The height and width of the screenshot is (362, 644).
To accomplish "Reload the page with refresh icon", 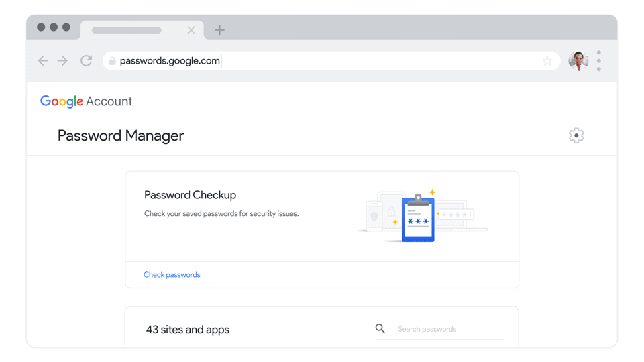I will pyautogui.click(x=87, y=61).
